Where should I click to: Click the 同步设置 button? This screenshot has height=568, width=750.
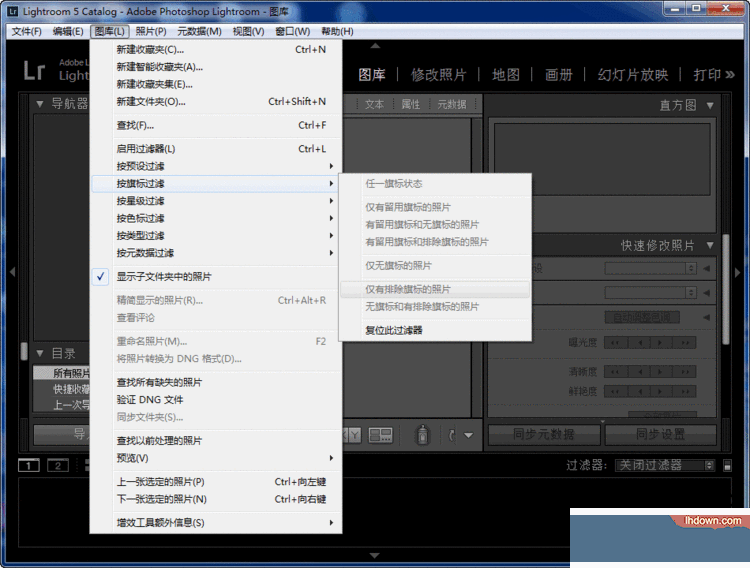(661, 434)
